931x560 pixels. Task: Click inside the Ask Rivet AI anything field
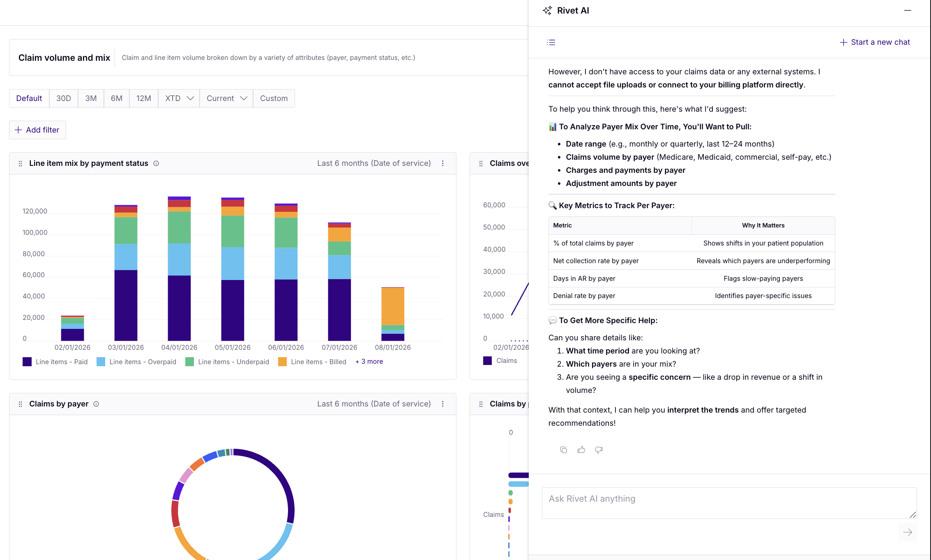[x=729, y=503]
